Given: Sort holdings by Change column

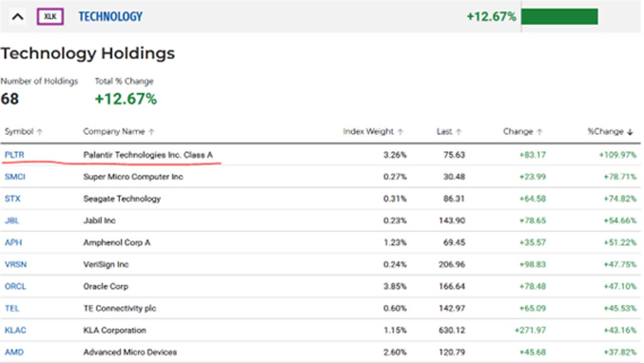Looking at the screenshot, I should click(x=523, y=132).
